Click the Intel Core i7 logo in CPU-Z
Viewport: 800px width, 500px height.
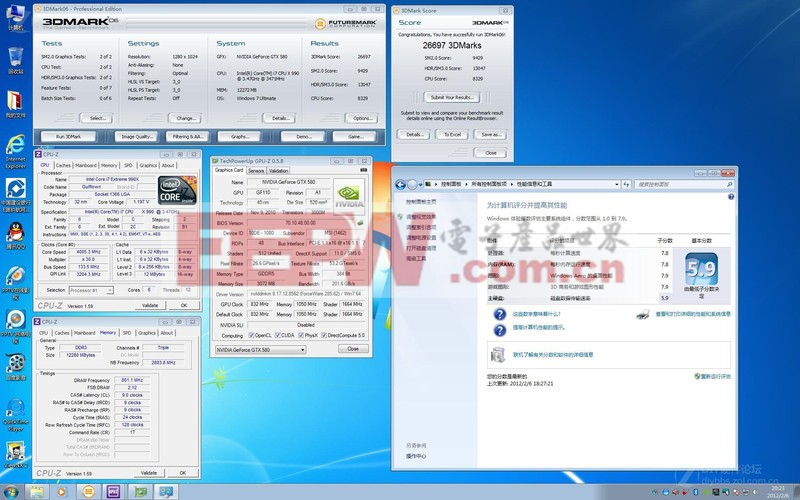pos(177,190)
